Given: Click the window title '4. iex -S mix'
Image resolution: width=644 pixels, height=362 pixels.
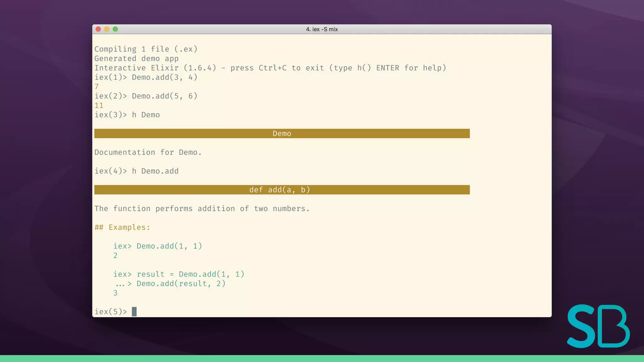Looking at the screenshot, I should (322, 29).
